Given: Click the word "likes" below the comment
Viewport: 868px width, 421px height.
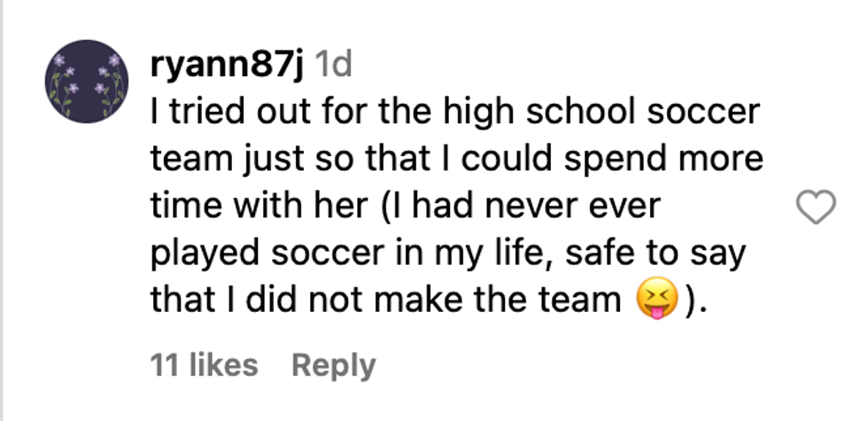Looking at the screenshot, I should (222, 365).
